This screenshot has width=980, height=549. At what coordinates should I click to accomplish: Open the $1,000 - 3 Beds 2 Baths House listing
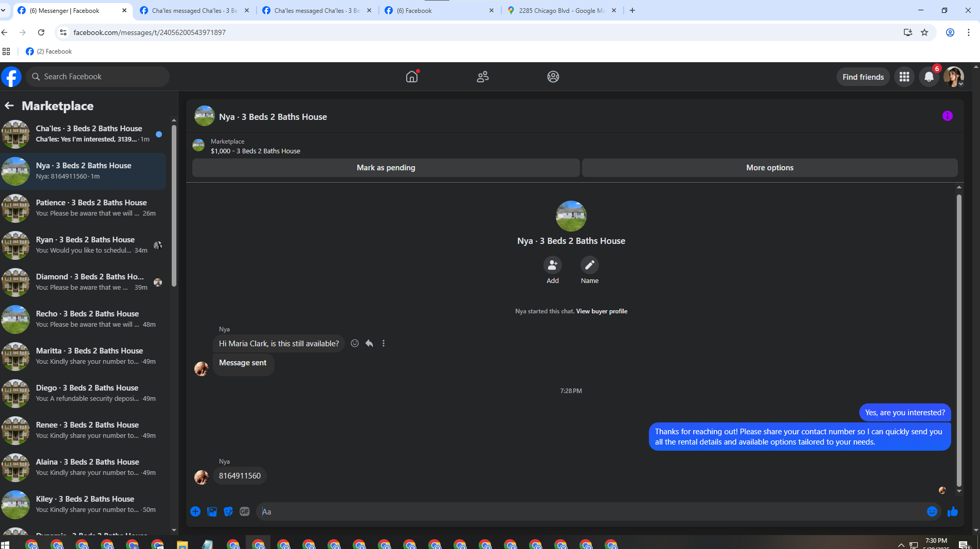pos(256,151)
